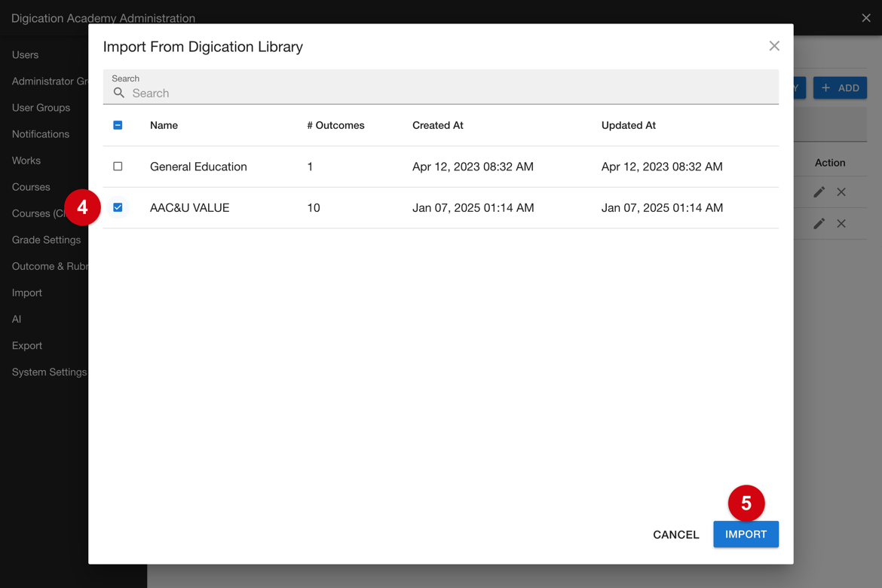Open Users in the administration sidebar
This screenshot has height=588, width=882.
(26, 54)
